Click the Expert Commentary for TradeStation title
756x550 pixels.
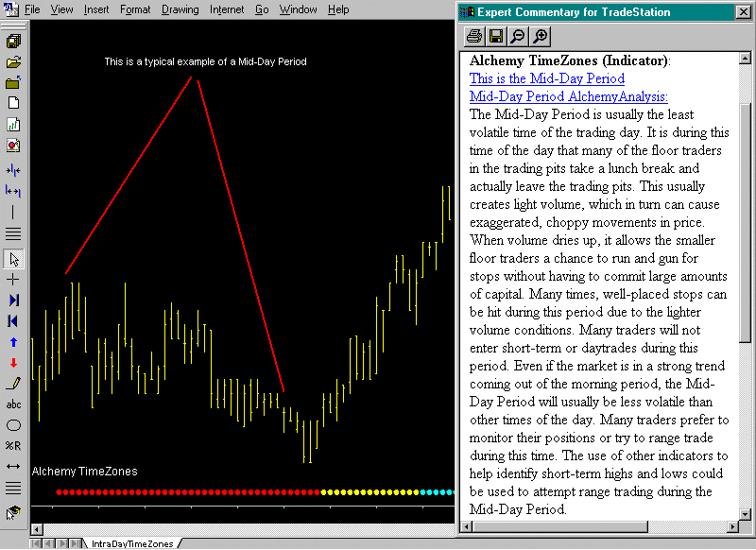[574, 12]
